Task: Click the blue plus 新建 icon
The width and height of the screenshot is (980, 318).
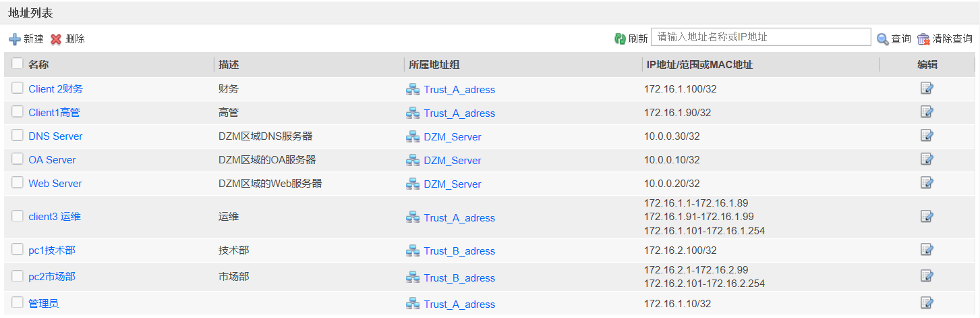Action: 14,39
